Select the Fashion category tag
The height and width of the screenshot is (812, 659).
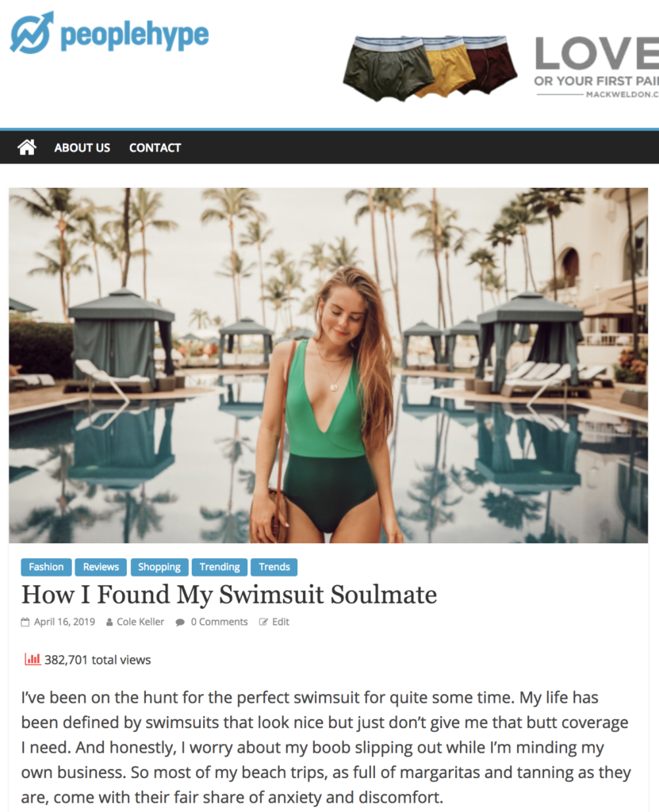click(x=46, y=567)
